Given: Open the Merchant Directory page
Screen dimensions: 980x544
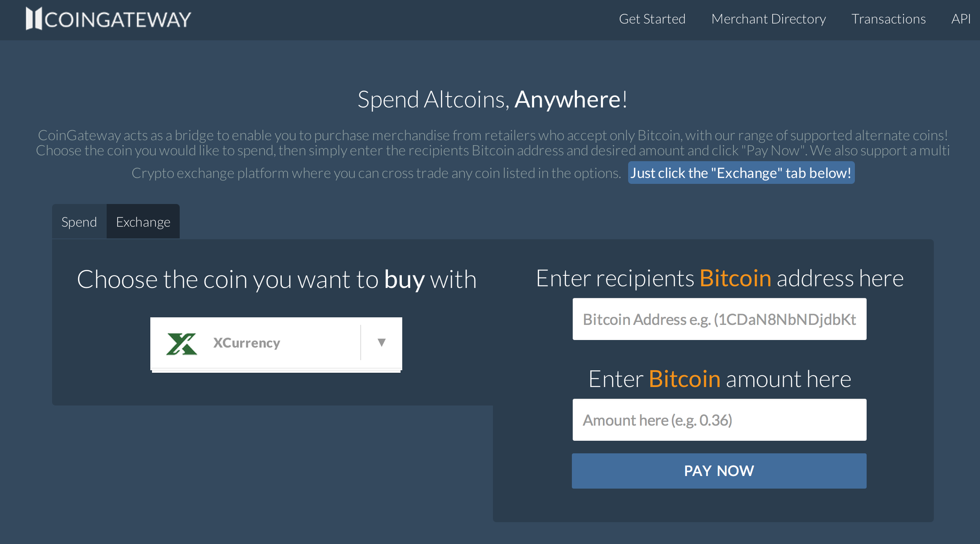Looking at the screenshot, I should 768,19.
